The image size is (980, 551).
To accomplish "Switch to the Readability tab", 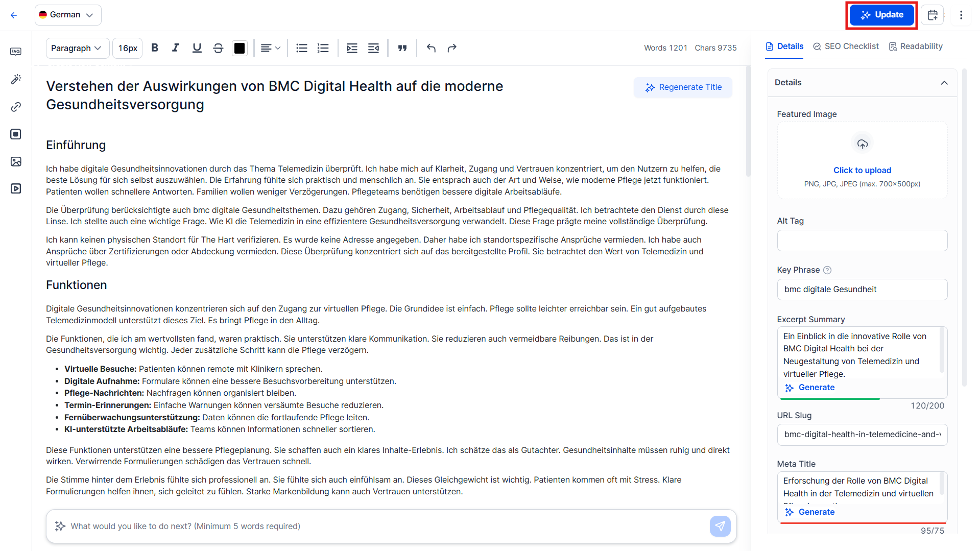I will 916,46.
